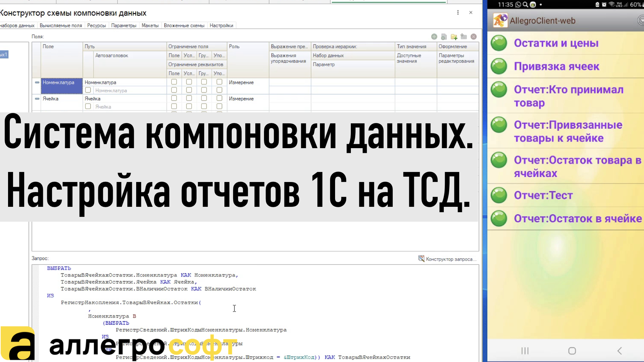Click the add table fields icon
This screenshot has height=362, width=644.
[464, 37]
